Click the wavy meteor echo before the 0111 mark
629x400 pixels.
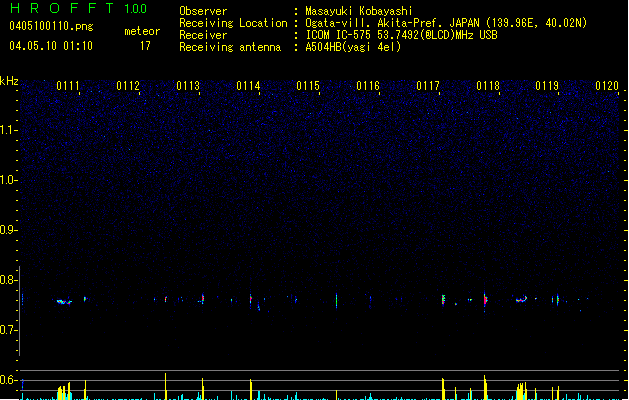click(64, 302)
